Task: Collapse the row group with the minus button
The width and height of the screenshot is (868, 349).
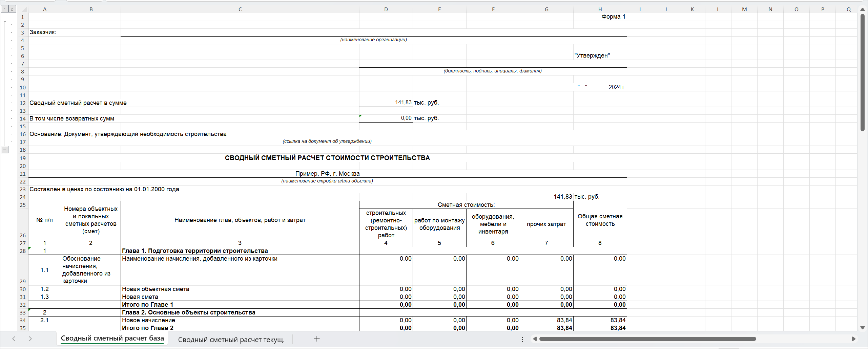Action: point(5,150)
